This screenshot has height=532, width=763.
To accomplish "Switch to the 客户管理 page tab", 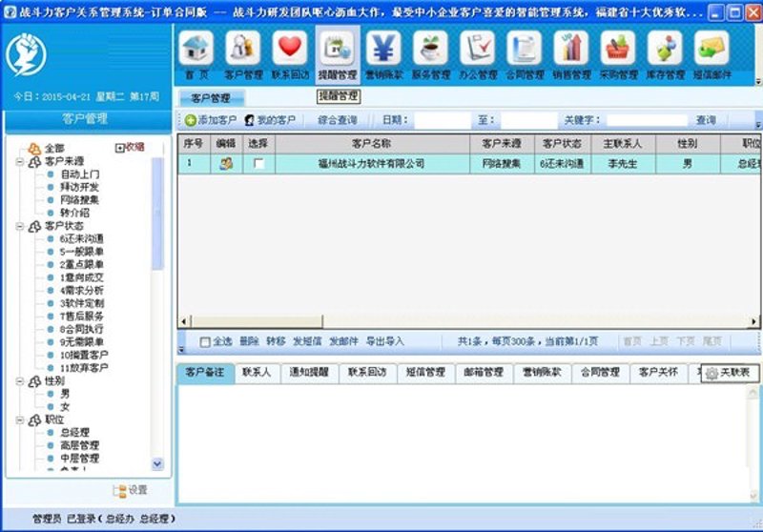I will pyautogui.click(x=211, y=98).
